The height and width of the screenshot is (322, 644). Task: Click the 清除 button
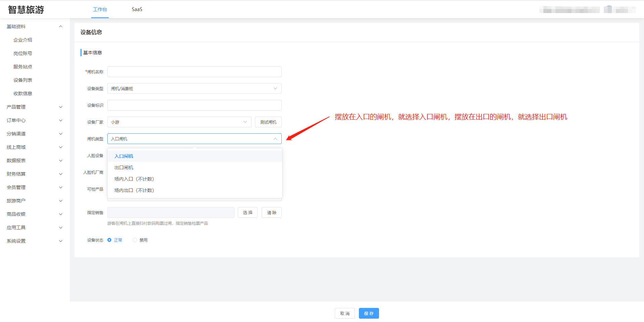[271, 212]
